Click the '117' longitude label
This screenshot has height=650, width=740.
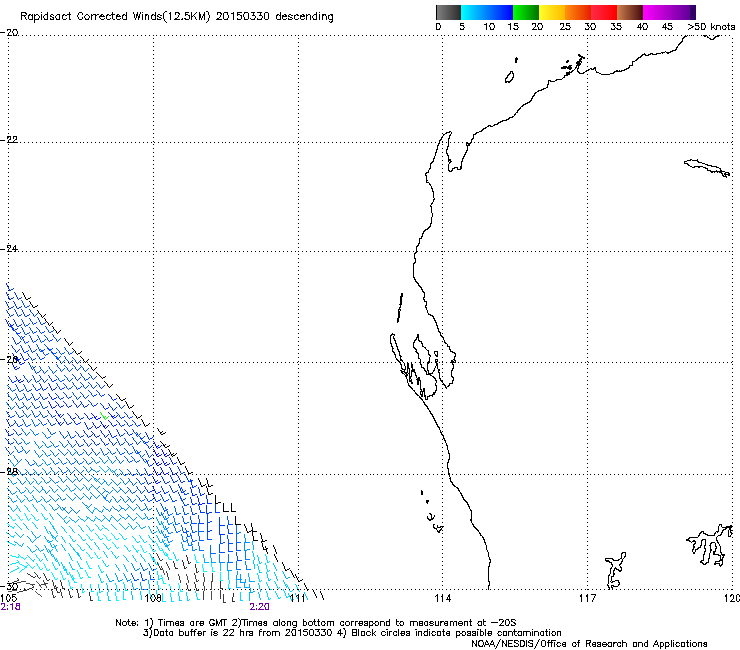(x=587, y=598)
